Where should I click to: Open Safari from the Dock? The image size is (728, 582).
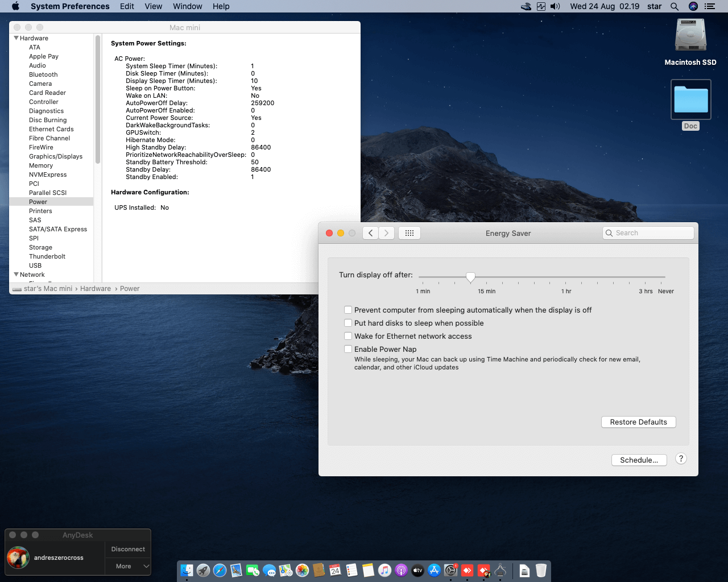point(220,570)
